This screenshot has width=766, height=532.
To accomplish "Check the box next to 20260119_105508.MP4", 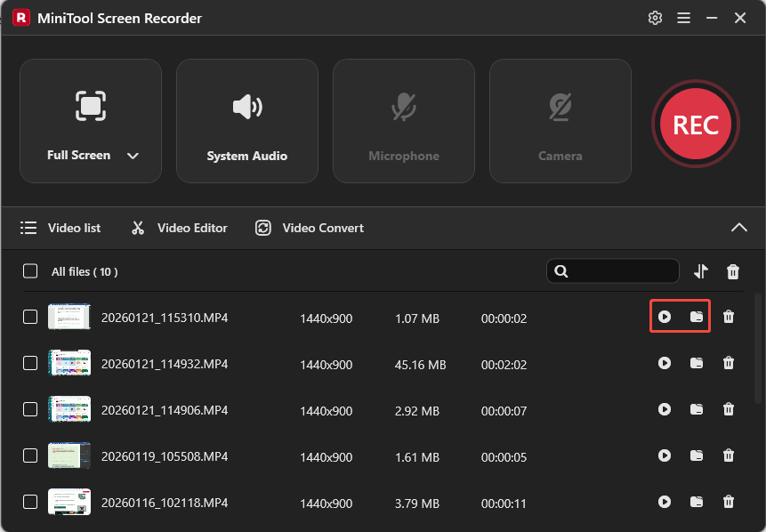I will 29,455.
